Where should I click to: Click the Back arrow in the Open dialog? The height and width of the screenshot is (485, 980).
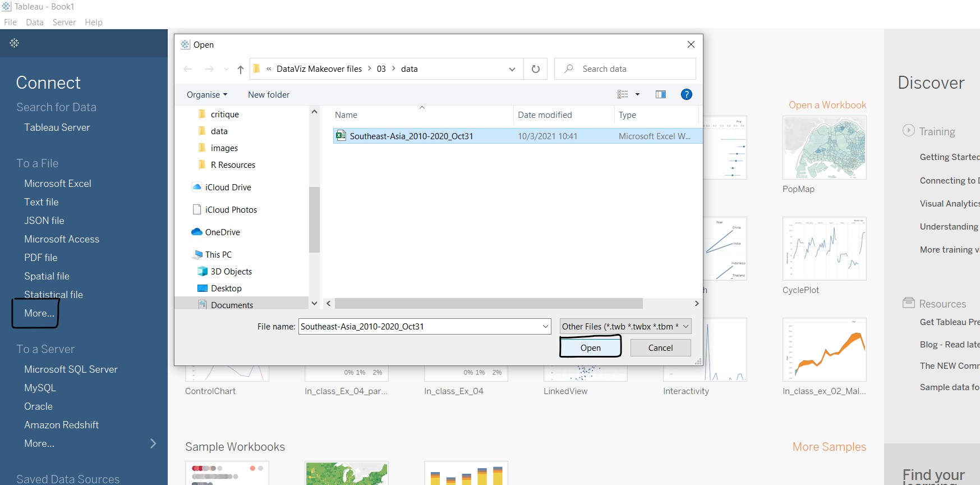click(188, 69)
